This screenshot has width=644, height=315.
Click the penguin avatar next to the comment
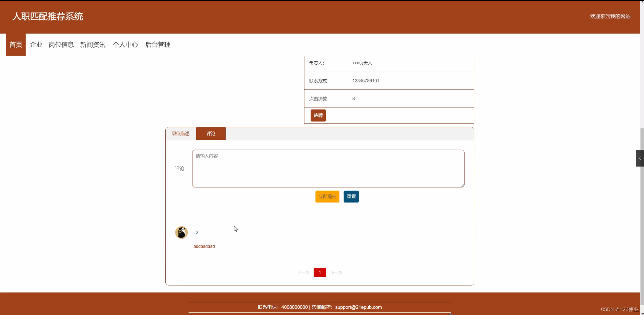coord(181,232)
